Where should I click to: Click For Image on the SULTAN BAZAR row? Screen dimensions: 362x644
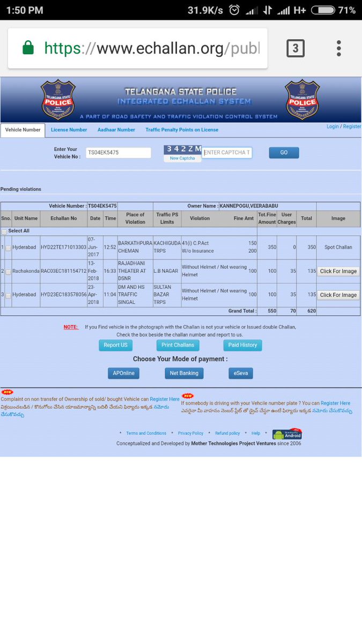click(338, 295)
